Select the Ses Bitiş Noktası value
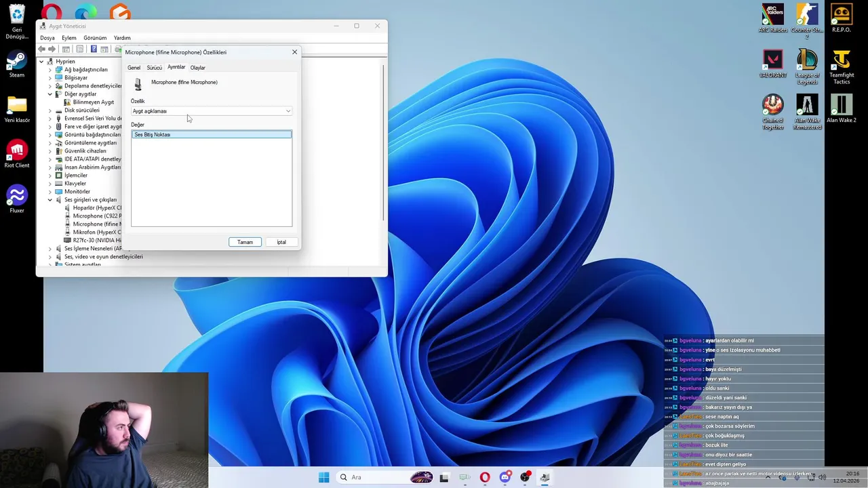Screen dimensions: 868x488 [212, 134]
